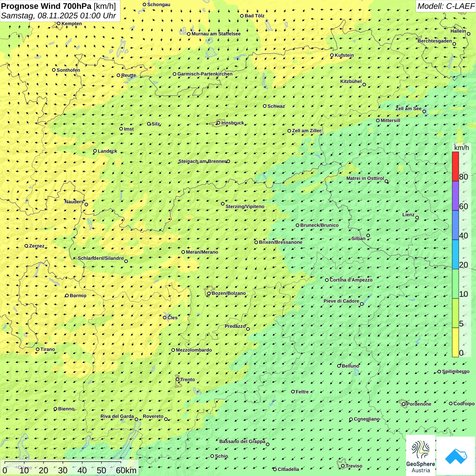Click the Kufstein location marker

pos(332,55)
